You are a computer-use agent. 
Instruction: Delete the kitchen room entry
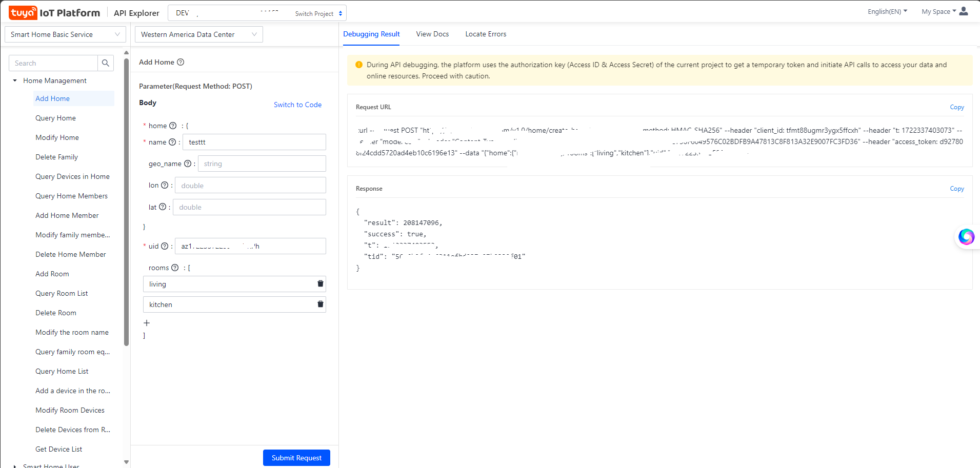pos(321,304)
